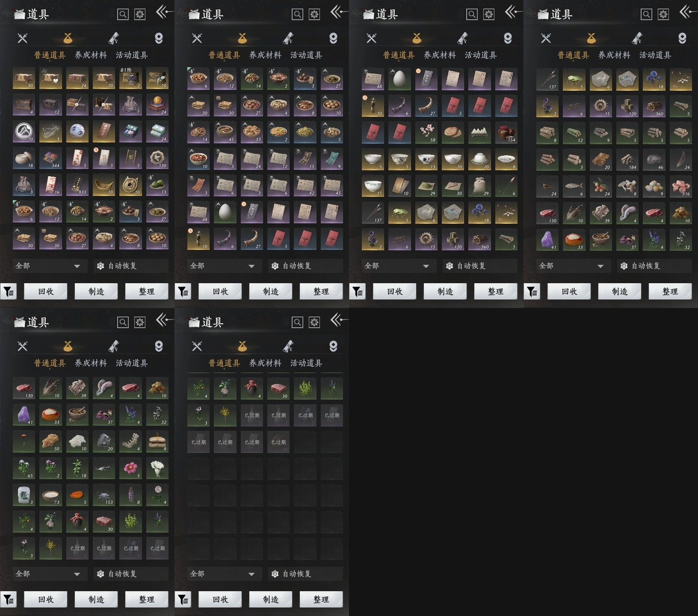Select the bright pink flower with count 5
This screenshot has width=698, height=616.
pos(130,468)
